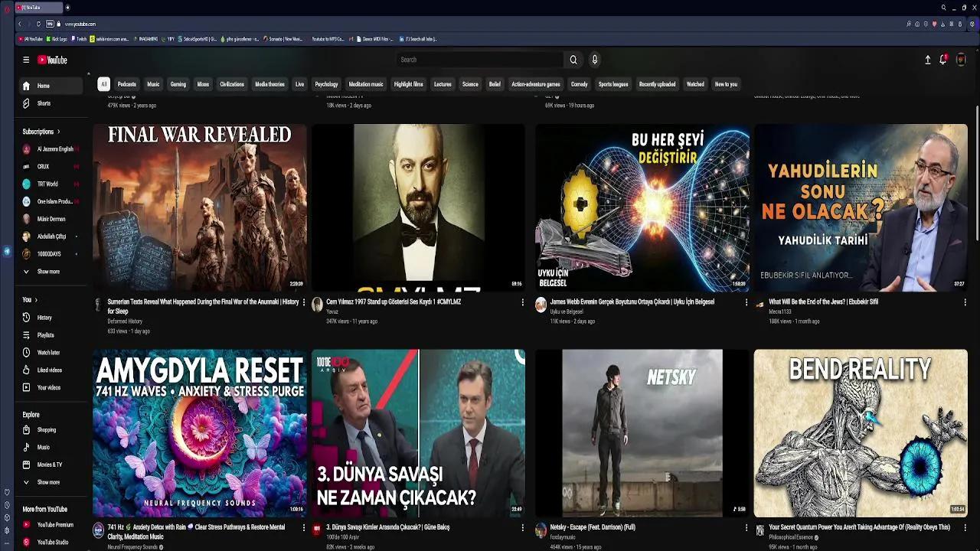
Task: Open the account avatar menu
Action: pyautogui.click(x=961, y=60)
